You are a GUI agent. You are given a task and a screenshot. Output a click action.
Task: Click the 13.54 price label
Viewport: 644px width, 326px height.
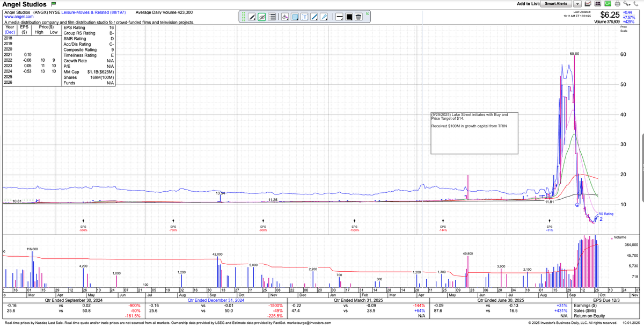pos(220,193)
